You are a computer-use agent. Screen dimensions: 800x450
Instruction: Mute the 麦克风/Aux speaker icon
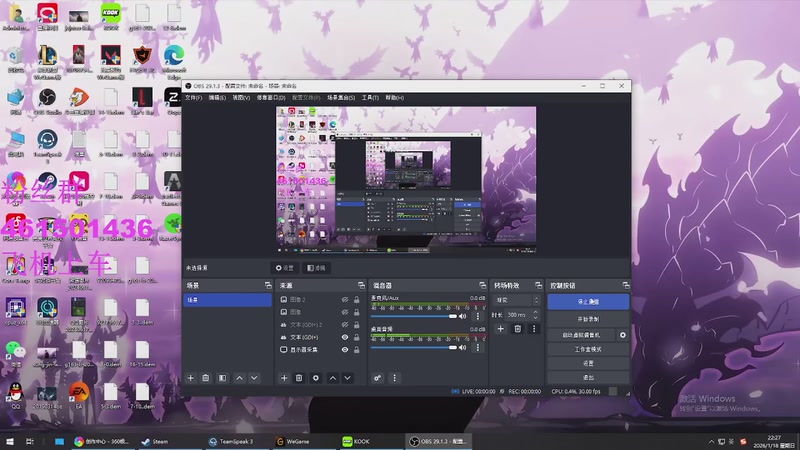tap(463, 316)
